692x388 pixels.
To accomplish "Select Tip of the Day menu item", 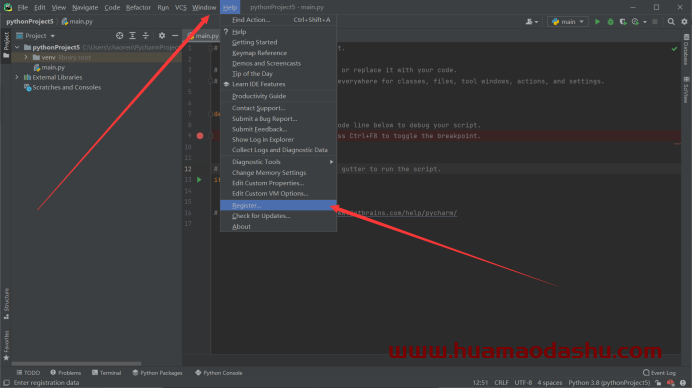I will [x=278, y=74].
